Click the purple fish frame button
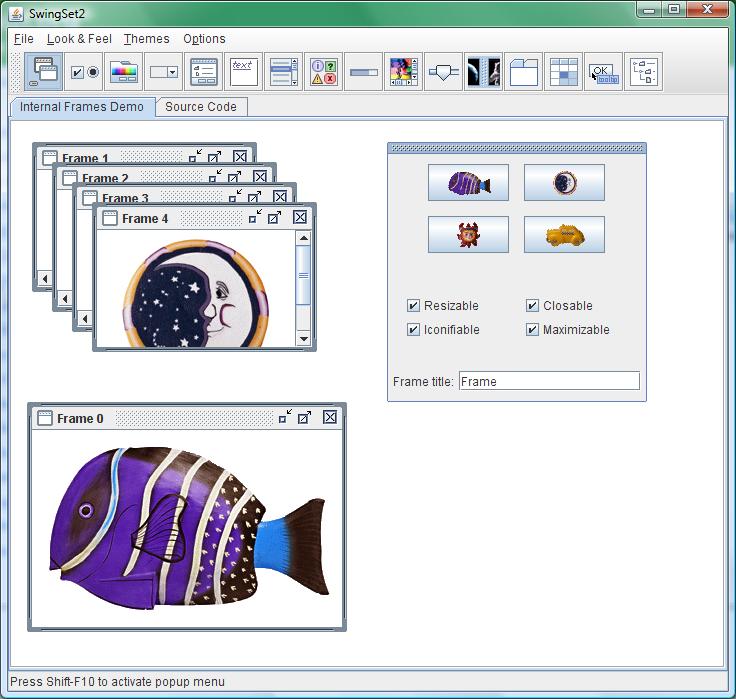This screenshot has height=699, width=736. (x=468, y=183)
